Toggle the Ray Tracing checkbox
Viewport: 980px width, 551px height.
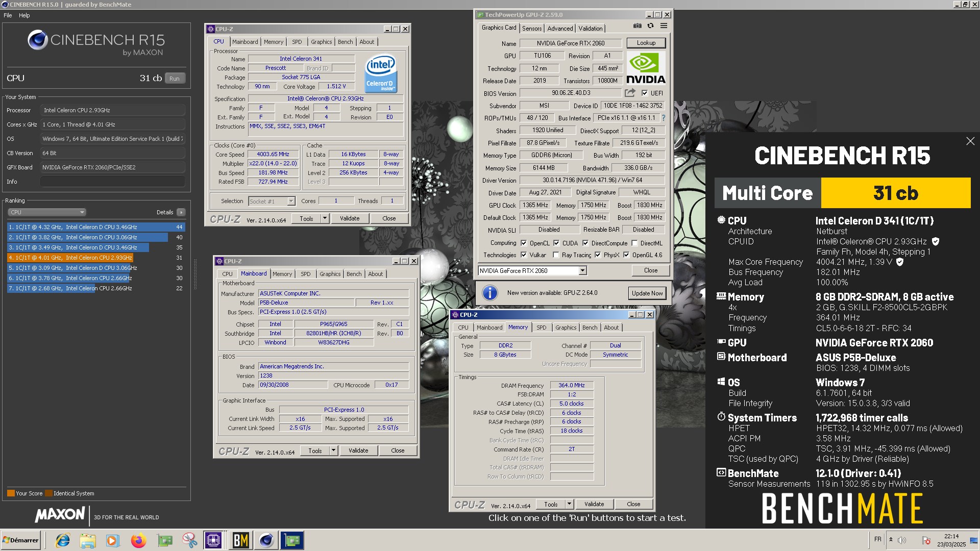556,255
